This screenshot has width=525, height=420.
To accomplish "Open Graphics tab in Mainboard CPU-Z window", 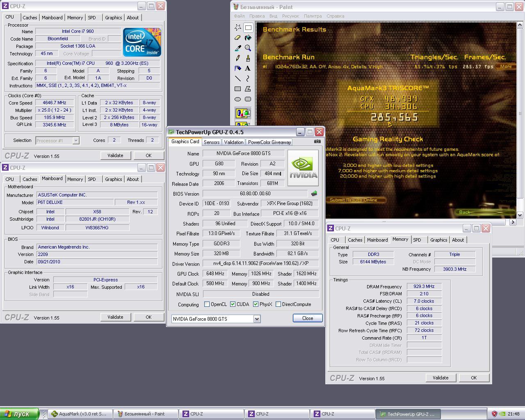I will pyautogui.click(x=113, y=179).
